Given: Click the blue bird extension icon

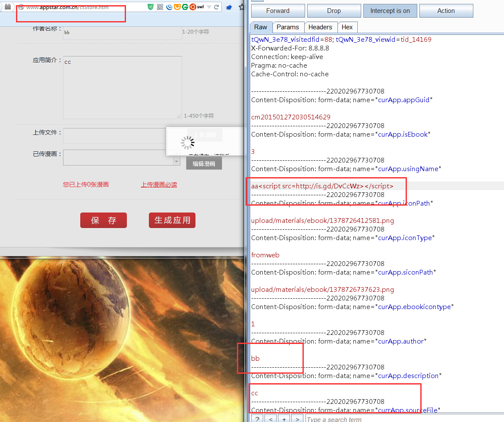Looking at the screenshot, I should (x=229, y=7).
